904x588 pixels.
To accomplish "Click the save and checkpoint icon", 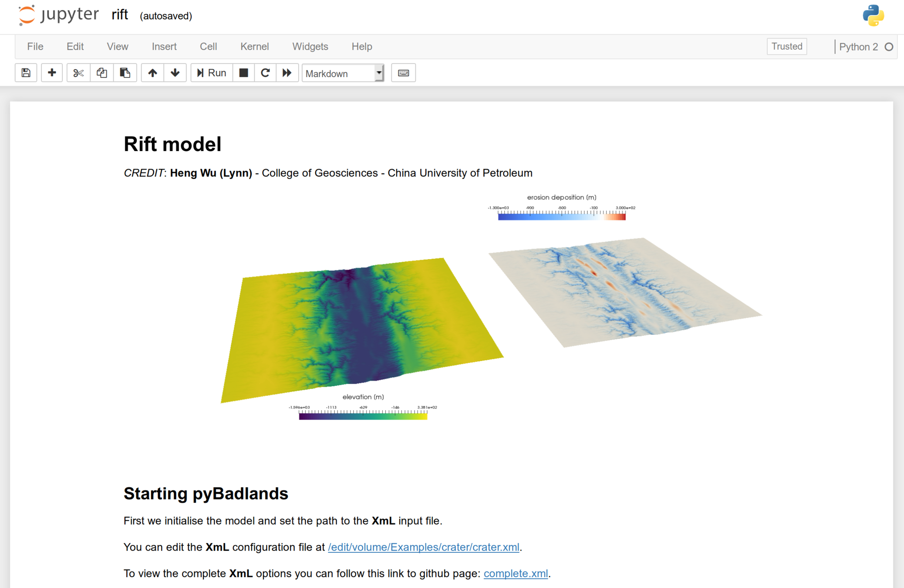I will pyautogui.click(x=26, y=73).
